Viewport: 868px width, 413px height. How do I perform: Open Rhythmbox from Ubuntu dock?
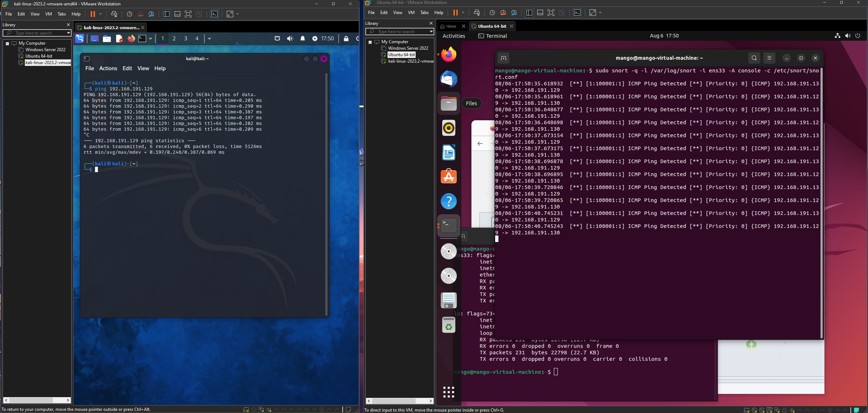449,128
